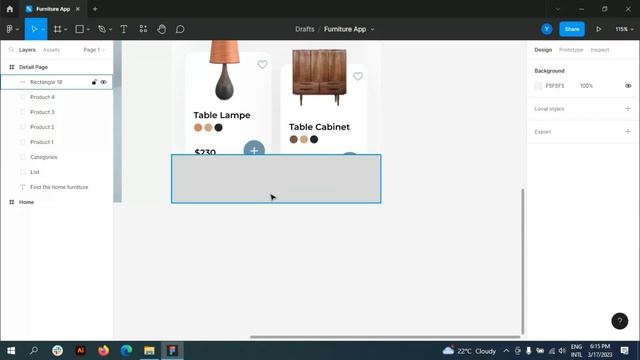The height and width of the screenshot is (360, 640).
Task: Click the brown color dot on Table Cabinet
Action: [293, 139]
